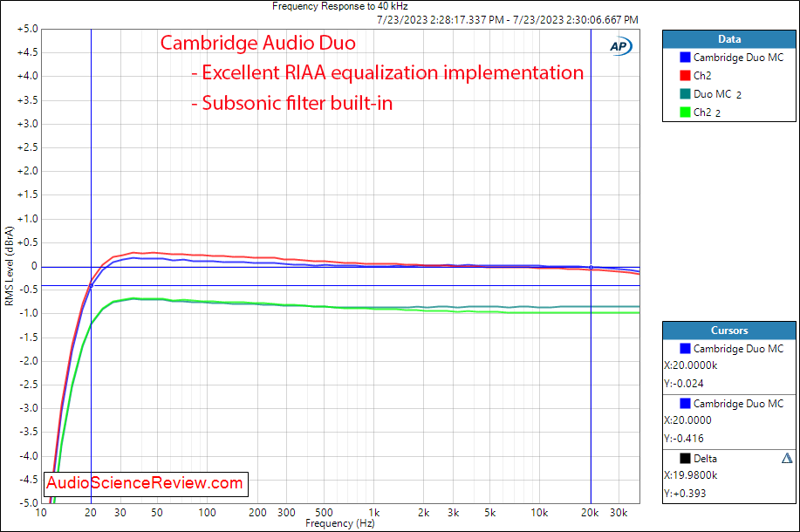Click the Data panel header

click(x=729, y=39)
